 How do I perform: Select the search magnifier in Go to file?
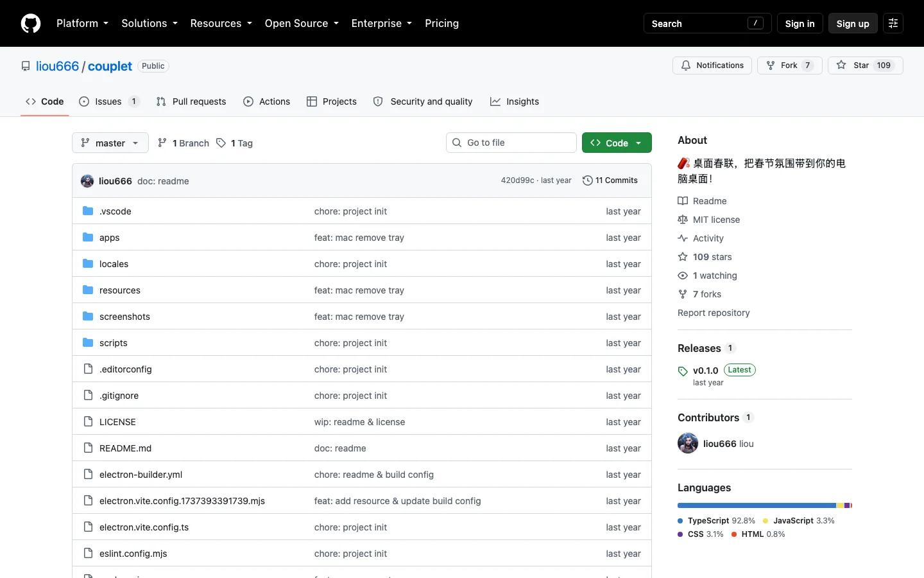coord(457,143)
